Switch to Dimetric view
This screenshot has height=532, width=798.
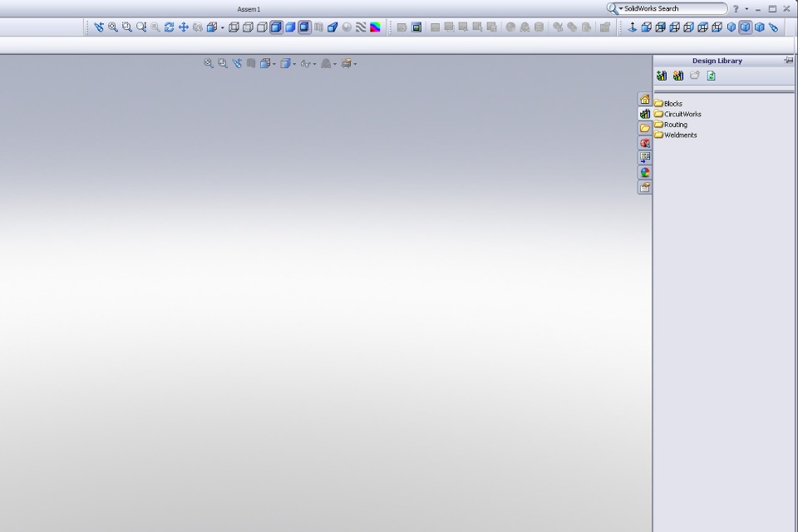pyautogui.click(x=759, y=27)
